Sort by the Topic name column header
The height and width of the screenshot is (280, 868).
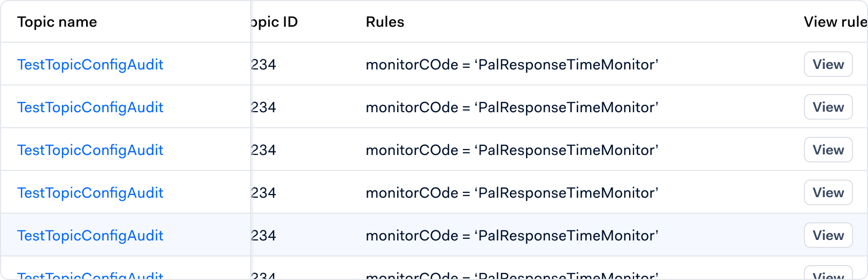point(57,22)
